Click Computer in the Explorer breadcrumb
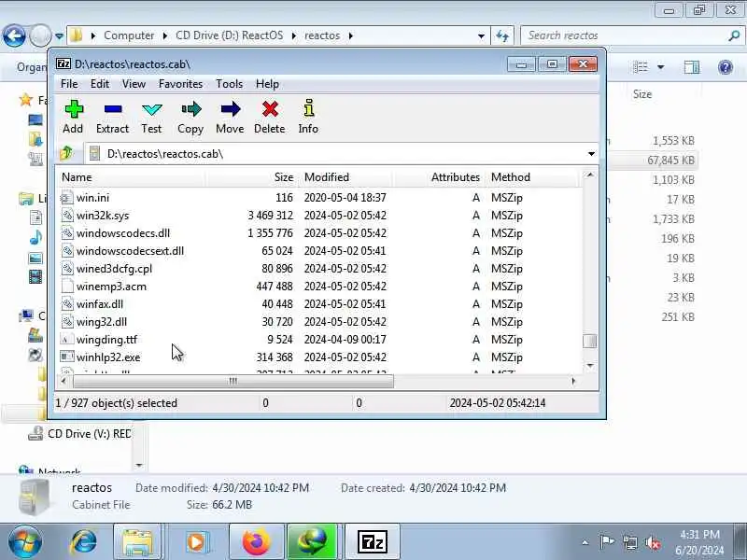 click(129, 35)
